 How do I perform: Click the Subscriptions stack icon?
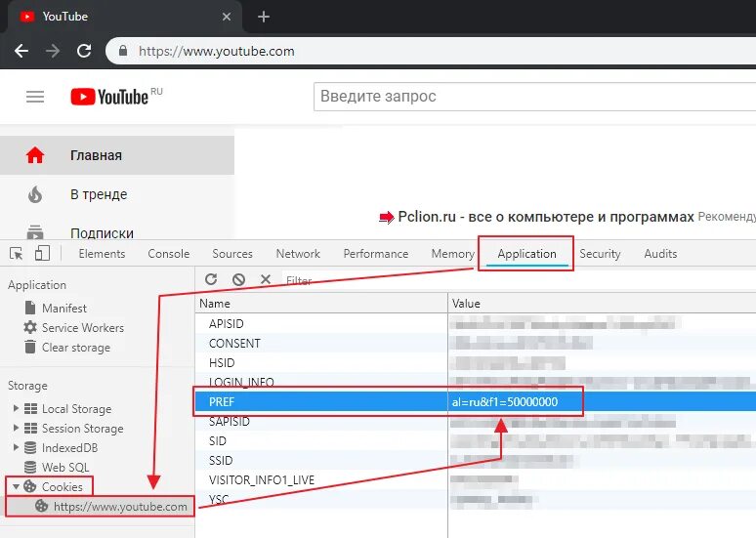35,231
